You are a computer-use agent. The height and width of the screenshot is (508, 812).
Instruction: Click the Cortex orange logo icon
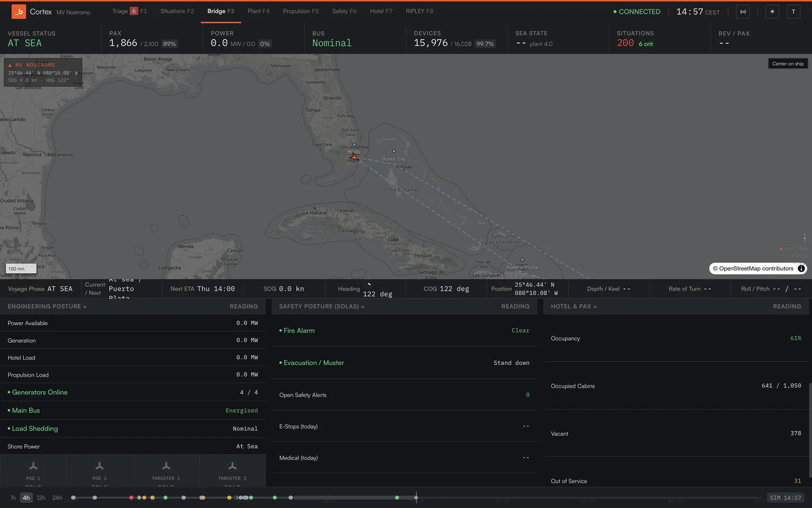pyautogui.click(x=18, y=11)
